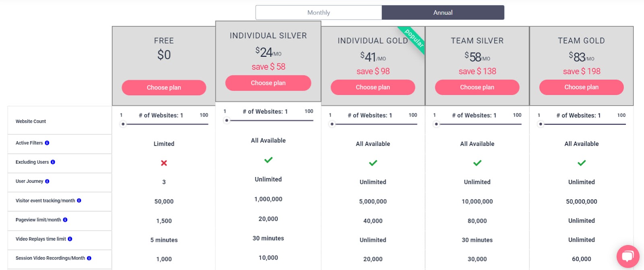Choose the Free plan
The image size is (644, 270).
click(x=164, y=88)
